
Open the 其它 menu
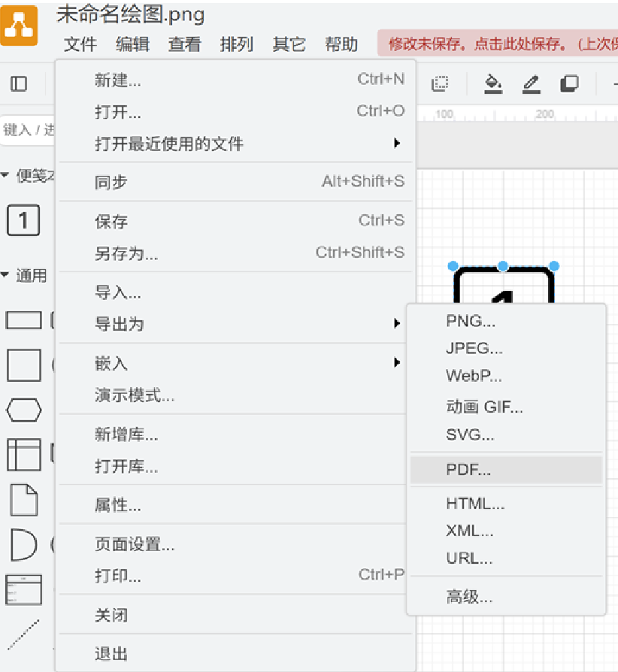coord(289,44)
